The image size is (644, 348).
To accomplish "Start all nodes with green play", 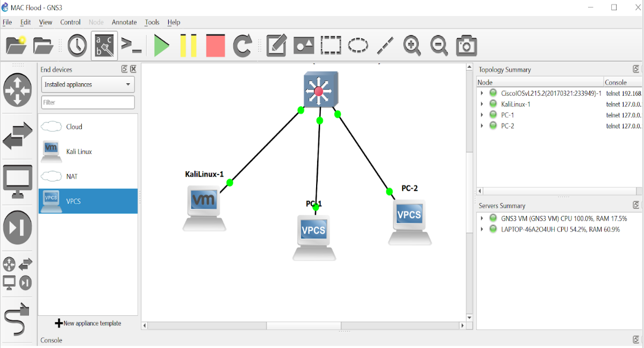I will pyautogui.click(x=161, y=46).
